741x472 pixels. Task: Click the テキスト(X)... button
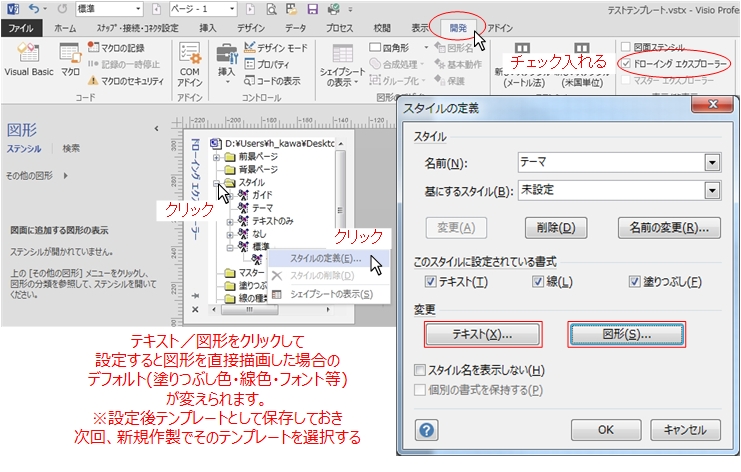483,335
